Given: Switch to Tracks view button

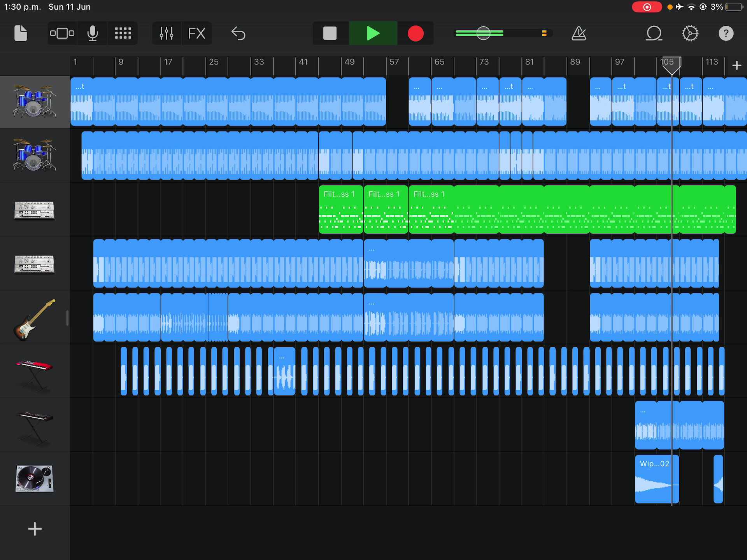Looking at the screenshot, I should pos(62,33).
